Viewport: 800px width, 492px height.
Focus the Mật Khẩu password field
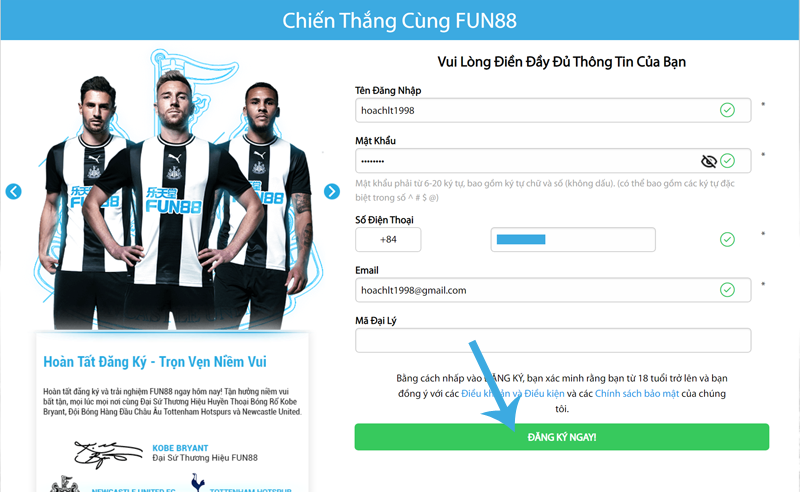click(x=553, y=161)
